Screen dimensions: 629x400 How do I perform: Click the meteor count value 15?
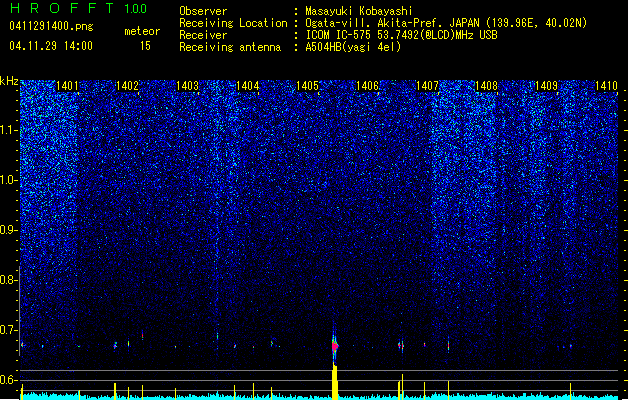[145, 46]
